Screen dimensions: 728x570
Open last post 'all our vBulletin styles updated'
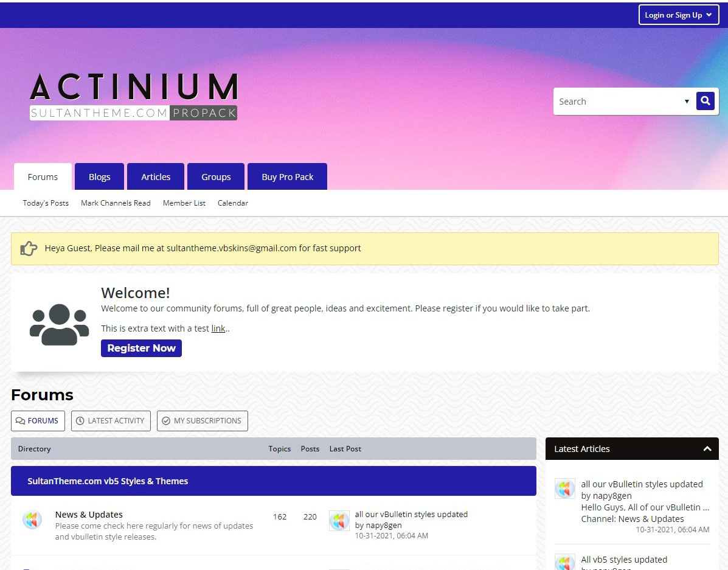411,514
